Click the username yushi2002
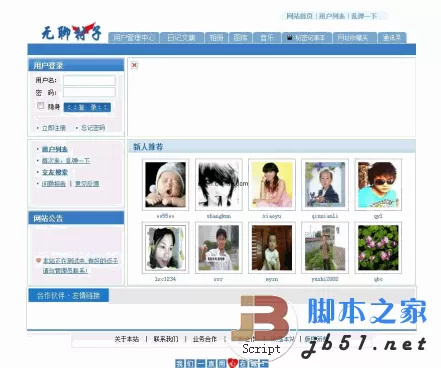Screen dimensions: 441x368 325,279
